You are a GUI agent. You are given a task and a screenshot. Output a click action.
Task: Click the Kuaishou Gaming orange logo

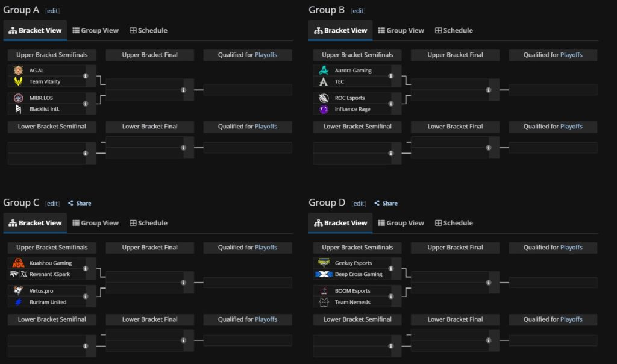point(18,263)
